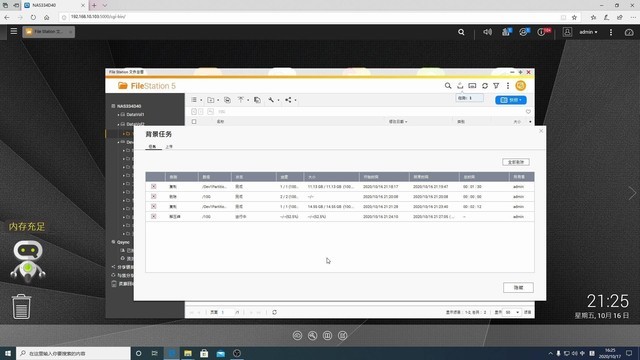Open the upload dropdown in toolbar

tap(243, 100)
